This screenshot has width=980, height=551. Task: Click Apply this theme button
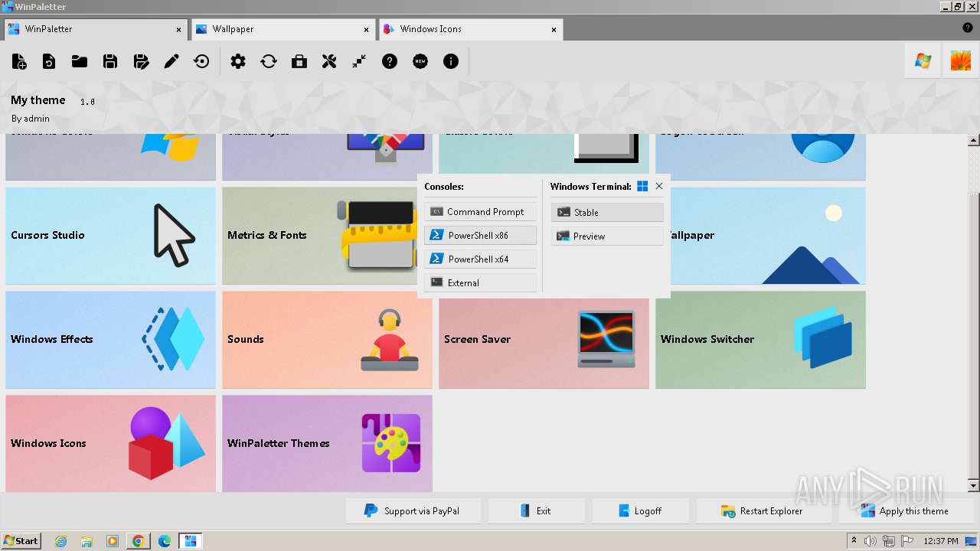(x=906, y=510)
